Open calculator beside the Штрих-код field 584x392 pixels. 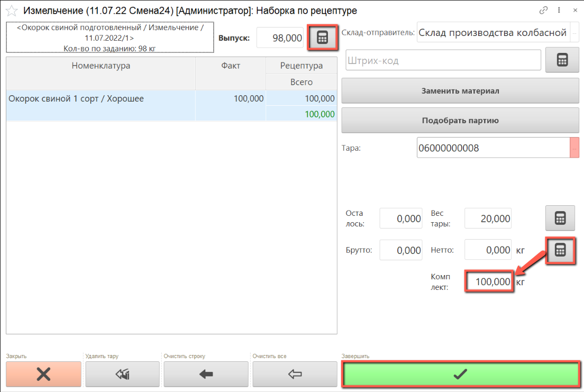pyautogui.click(x=562, y=60)
